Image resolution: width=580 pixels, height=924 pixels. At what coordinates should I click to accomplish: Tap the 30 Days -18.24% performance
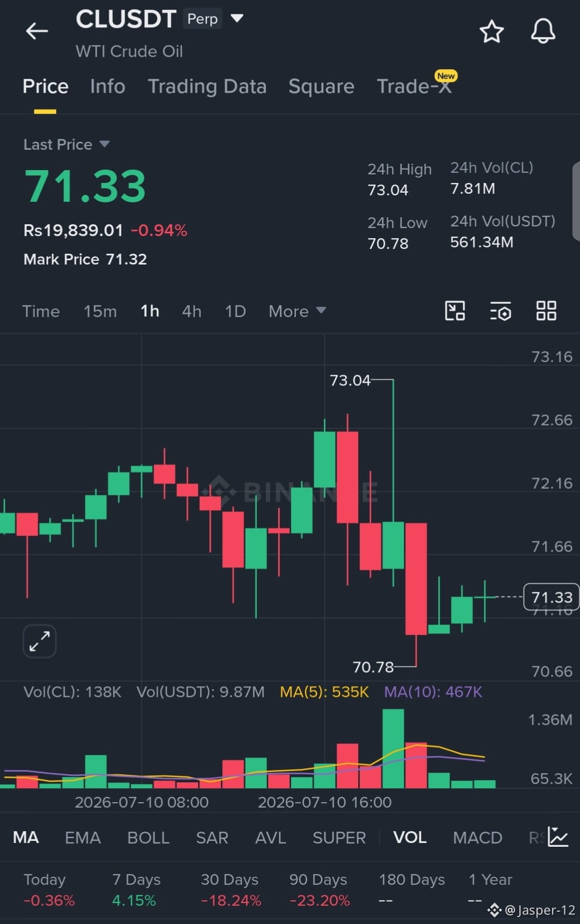pos(230,890)
